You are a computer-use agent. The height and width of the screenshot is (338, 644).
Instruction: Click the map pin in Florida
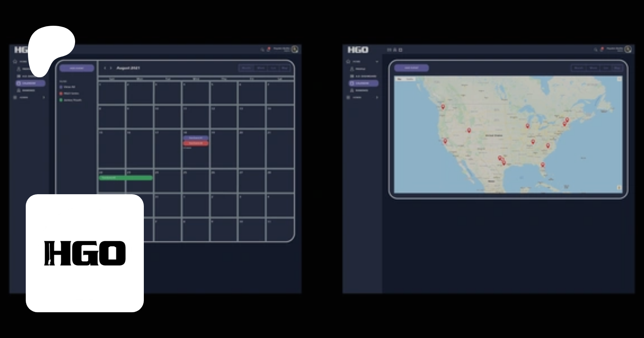[x=542, y=165]
